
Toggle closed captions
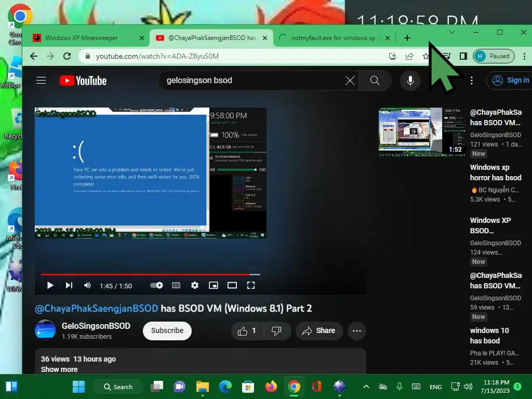point(176,285)
